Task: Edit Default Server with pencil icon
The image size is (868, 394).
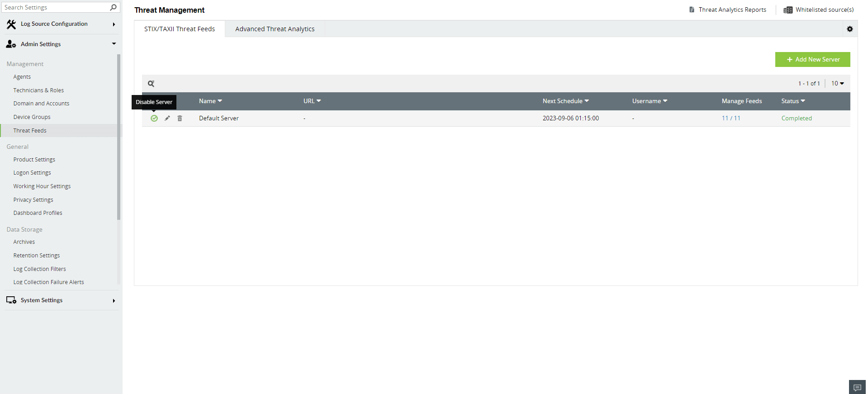Action: click(167, 118)
